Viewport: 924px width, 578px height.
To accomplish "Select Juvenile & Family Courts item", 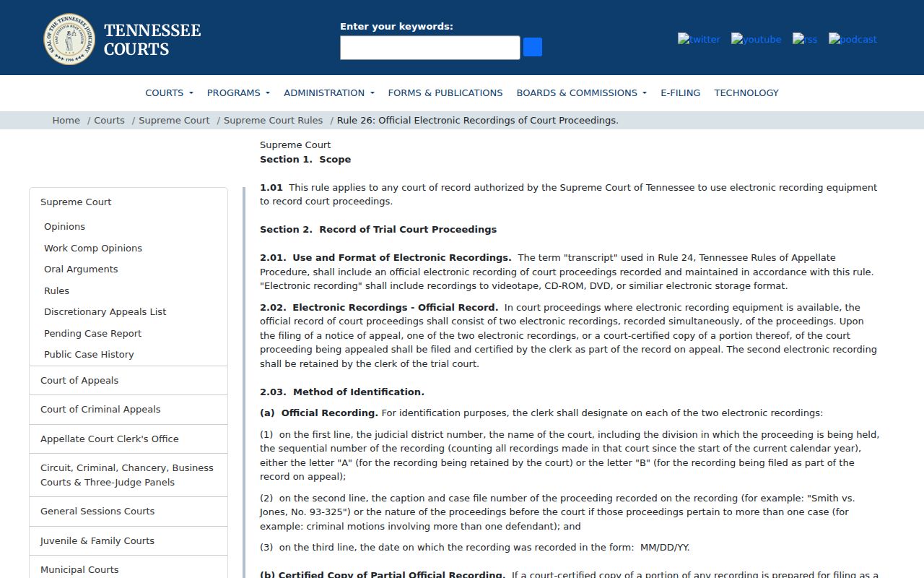I will [128, 540].
